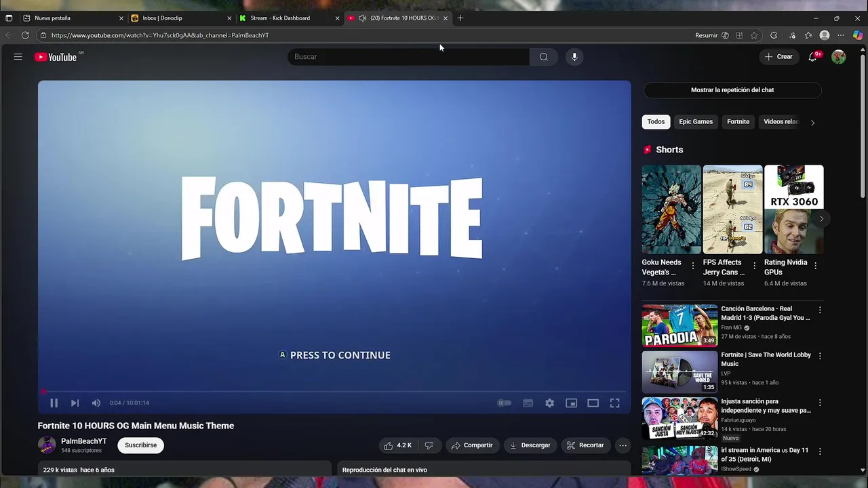Show next Shorts with right arrow

point(821,219)
